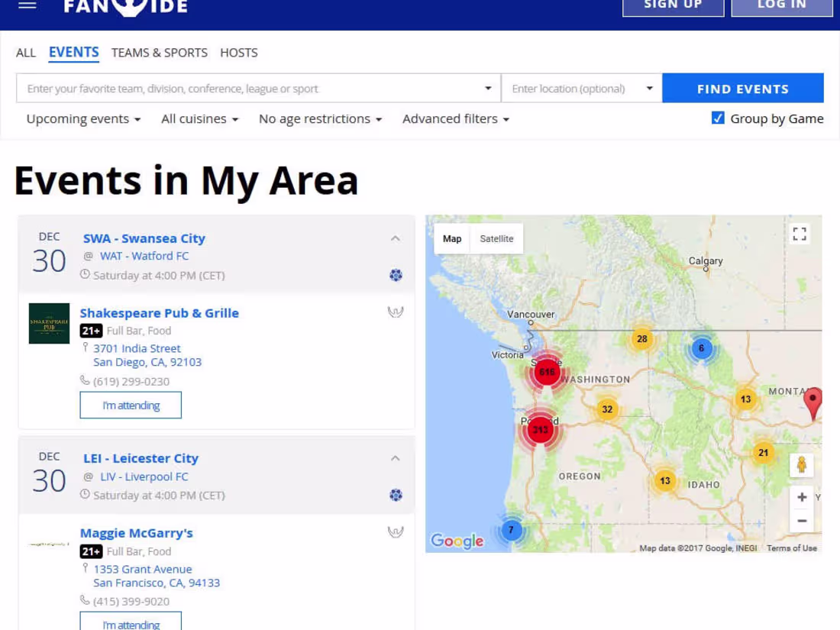The height and width of the screenshot is (630, 840).
Task: Open the location field dropdown arrow
Action: [649, 89]
